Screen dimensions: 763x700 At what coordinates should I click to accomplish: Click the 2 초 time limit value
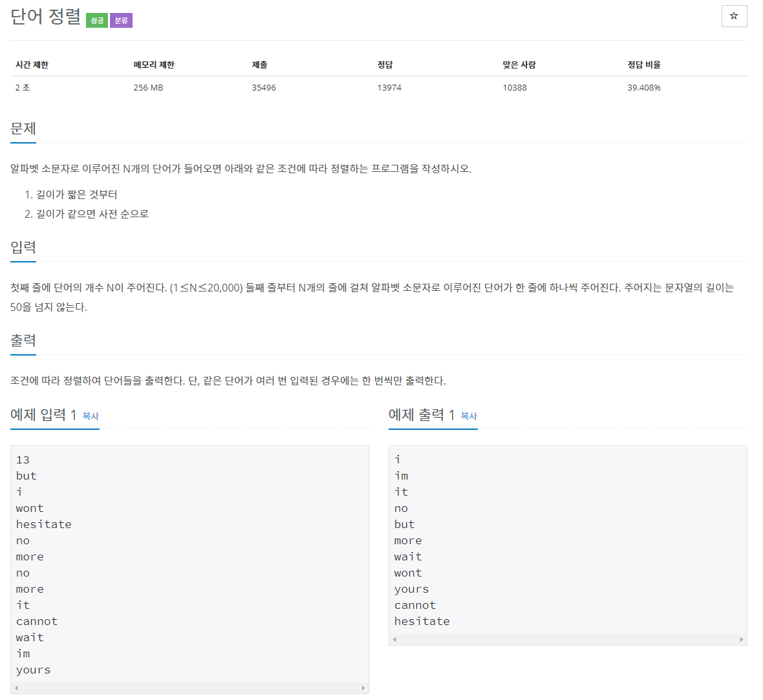pyautogui.click(x=23, y=87)
